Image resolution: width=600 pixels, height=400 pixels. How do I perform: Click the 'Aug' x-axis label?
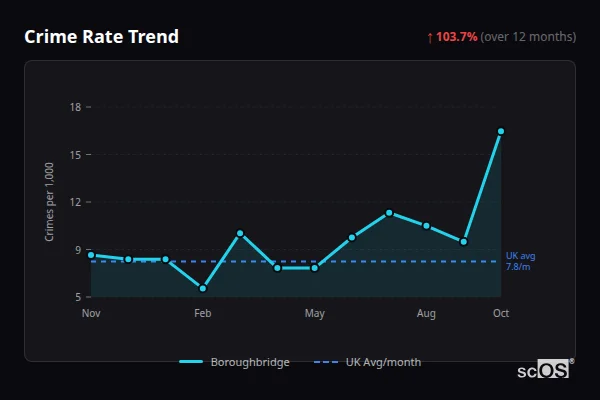coord(426,313)
